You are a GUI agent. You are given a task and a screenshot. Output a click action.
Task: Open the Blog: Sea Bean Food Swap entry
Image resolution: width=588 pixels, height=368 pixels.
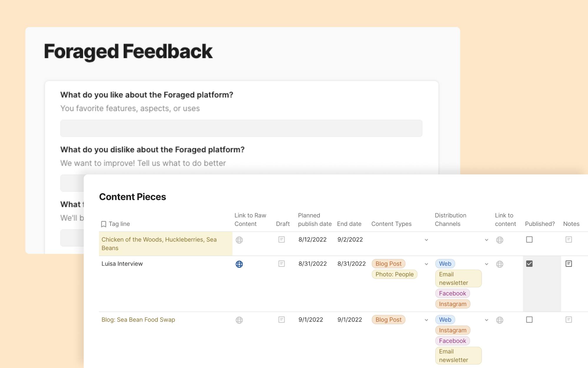(138, 320)
